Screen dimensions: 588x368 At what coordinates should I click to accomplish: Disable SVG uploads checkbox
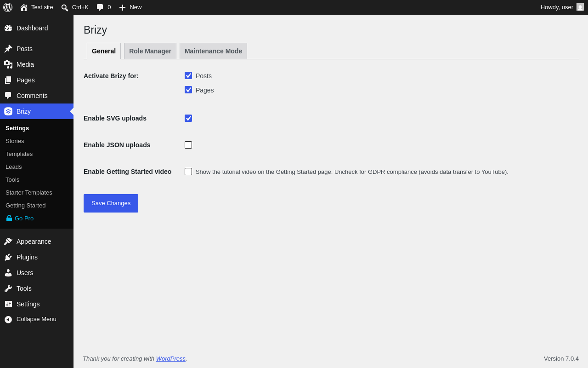tap(188, 118)
